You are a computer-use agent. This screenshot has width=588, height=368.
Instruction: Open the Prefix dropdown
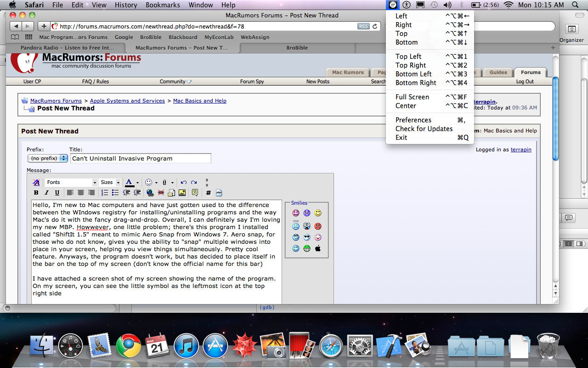[x=48, y=158]
